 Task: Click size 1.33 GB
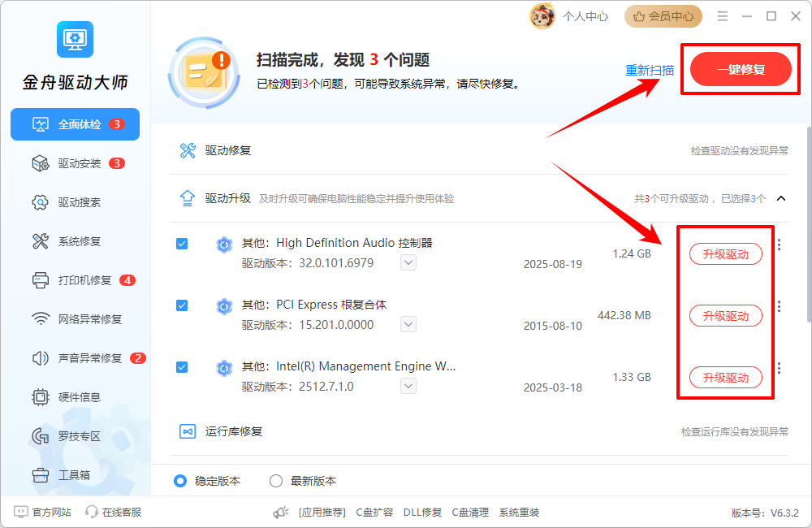632,377
